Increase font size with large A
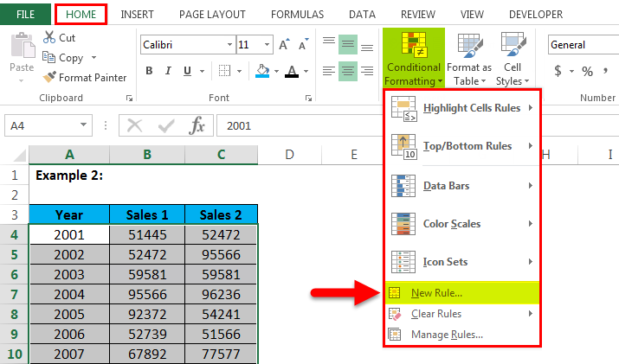The image size is (619, 364). pyautogui.click(x=284, y=45)
